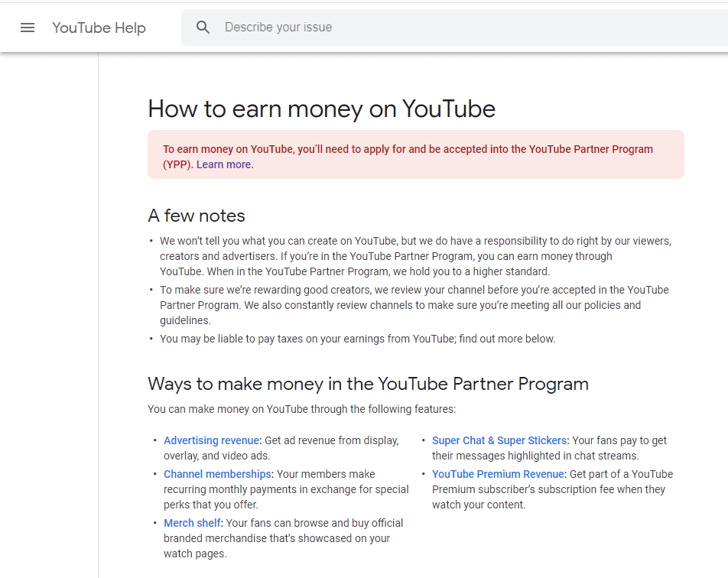Click the sentence "You can make money on YouTube through the following features:"
The image size is (728, 578).
coord(302,409)
